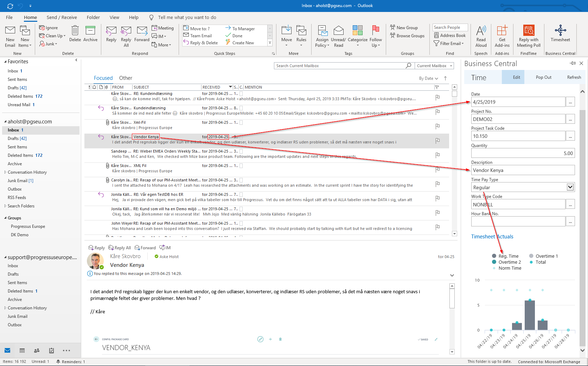The height and width of the screenshot is (366, 588).
Task: Switch to the Other inbox tab
Action: pos(126,78)
